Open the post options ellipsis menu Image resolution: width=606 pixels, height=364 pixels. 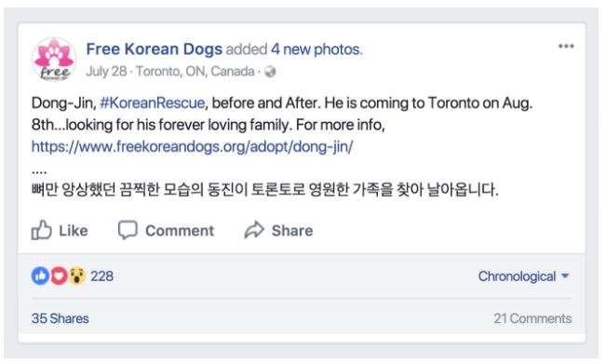tap(566, 46)
